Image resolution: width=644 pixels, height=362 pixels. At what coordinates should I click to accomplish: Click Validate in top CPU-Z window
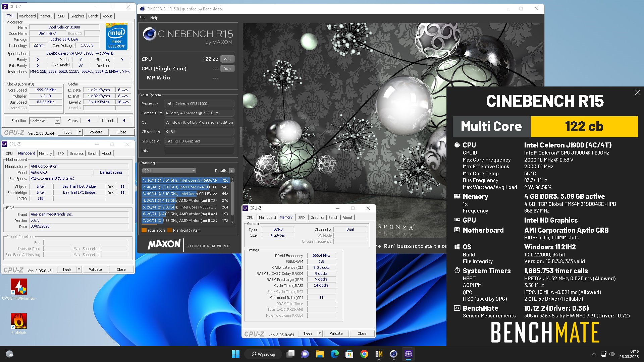96,132
